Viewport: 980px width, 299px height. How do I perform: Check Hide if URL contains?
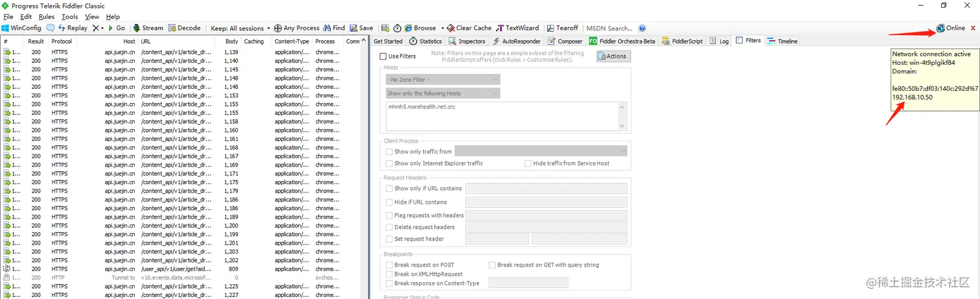(x=389, y=202)
